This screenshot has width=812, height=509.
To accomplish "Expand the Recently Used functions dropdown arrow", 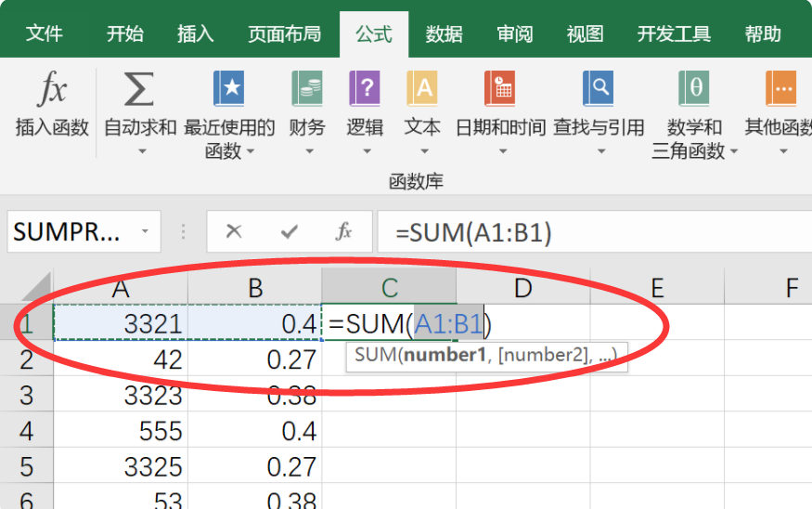I will 251,151.
